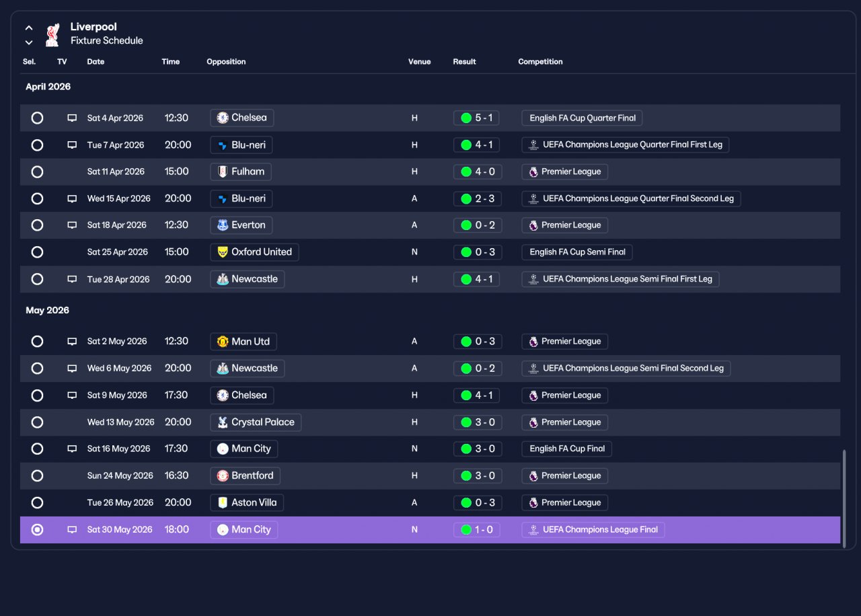This screenshot has height=616, width=861.
Task: Click down chevron next to Liverpool crest
Action: coord(29,42)
